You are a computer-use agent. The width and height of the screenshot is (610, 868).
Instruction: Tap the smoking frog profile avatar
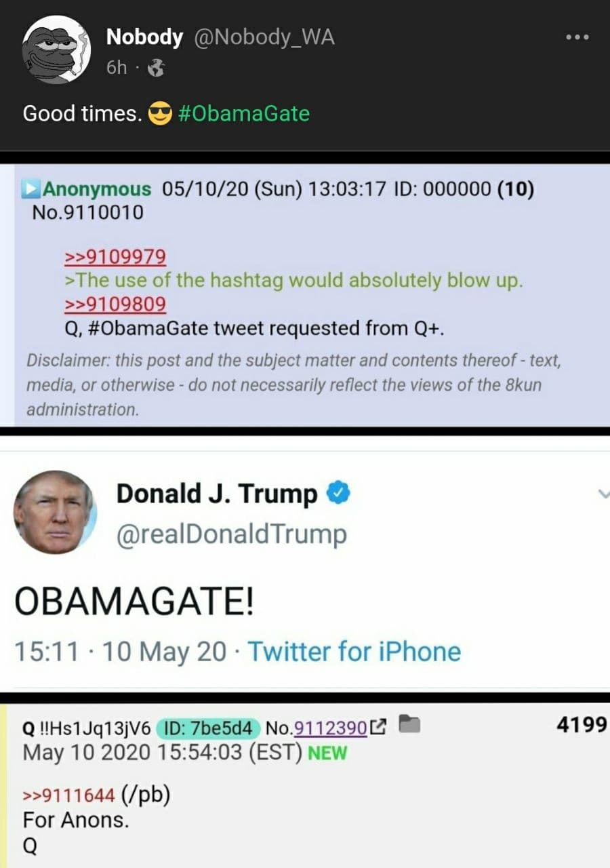[x=56, y=50]
